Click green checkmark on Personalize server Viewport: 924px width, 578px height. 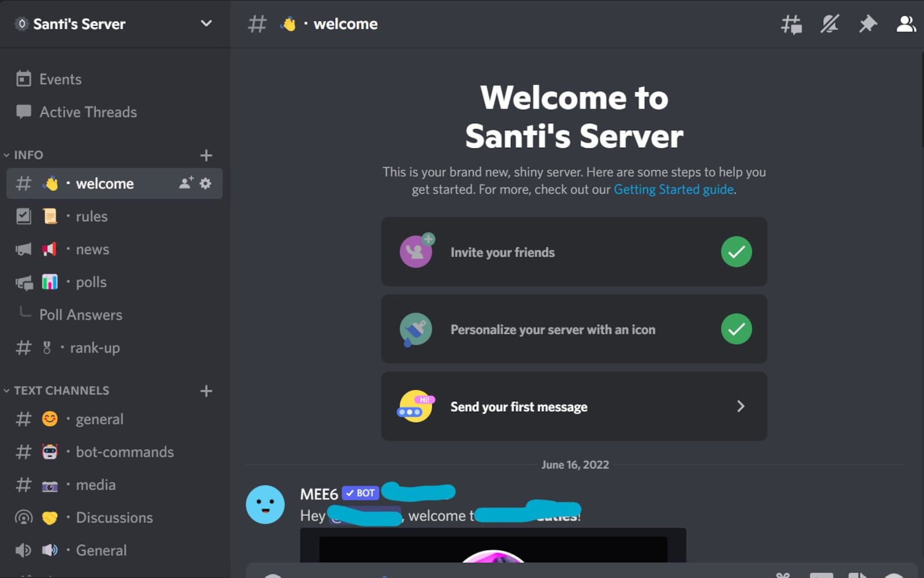point(736,329)
